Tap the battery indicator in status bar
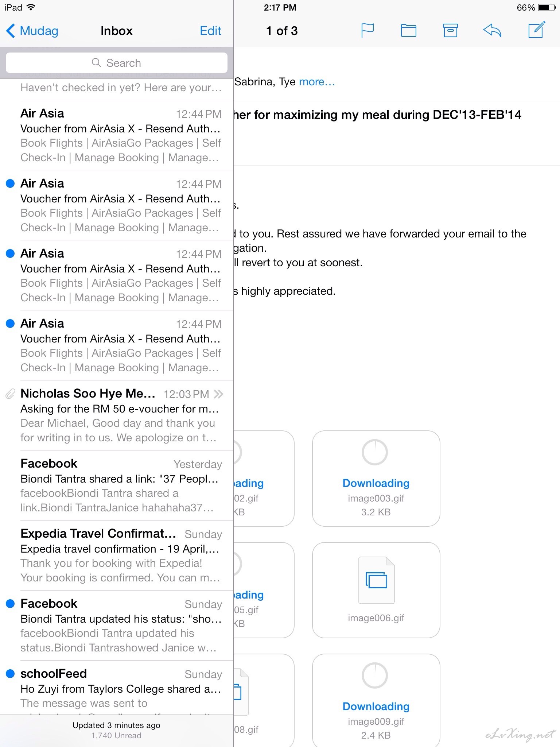 [547, 7]
